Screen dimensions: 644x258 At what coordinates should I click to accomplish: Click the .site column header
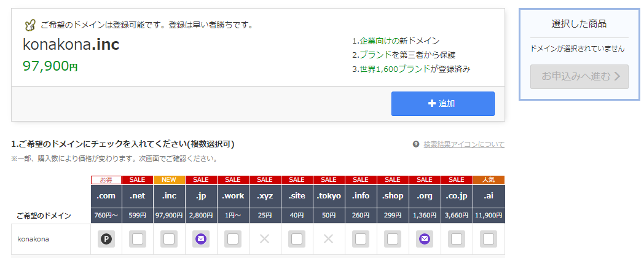[297, 196]
